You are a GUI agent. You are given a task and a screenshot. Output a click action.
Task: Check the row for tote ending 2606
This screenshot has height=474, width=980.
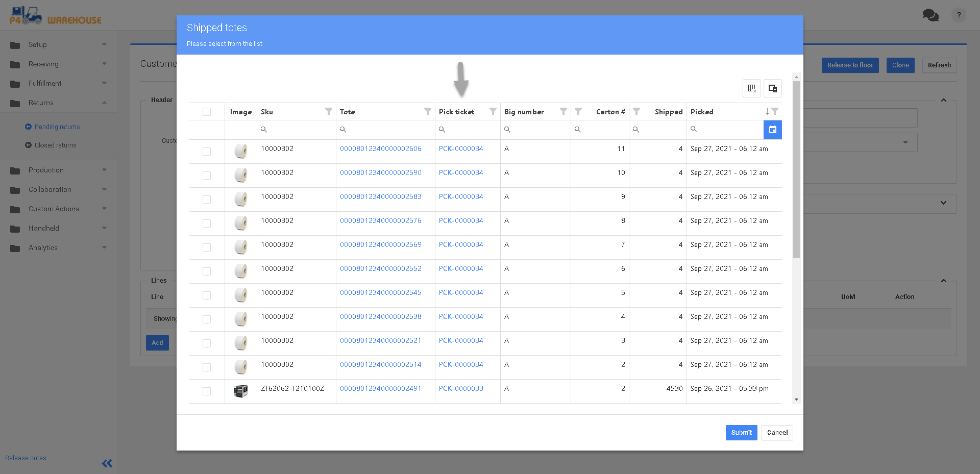pyautogui.click(x=207, y=152)
